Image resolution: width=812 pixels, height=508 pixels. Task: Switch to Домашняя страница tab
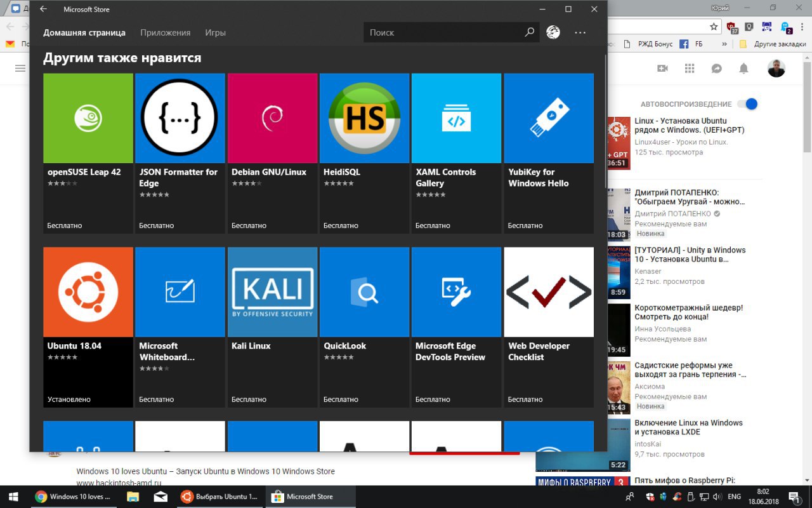(84, 32)
